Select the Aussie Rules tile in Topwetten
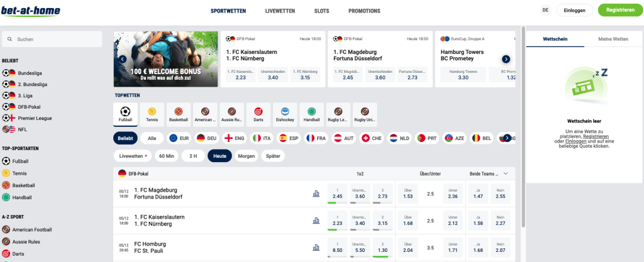The image size is (644, 262). click(231, 115)
